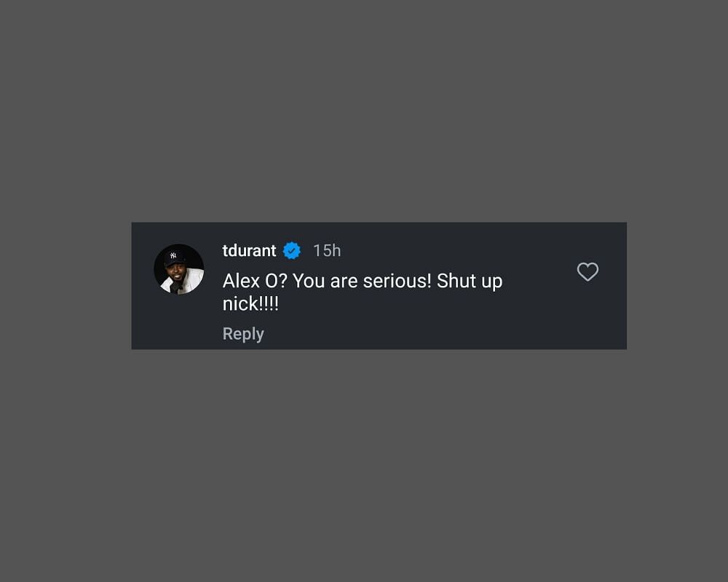Click the words You are serious!
The width and height of the screenshot is (728, 582).
(362, 281)
